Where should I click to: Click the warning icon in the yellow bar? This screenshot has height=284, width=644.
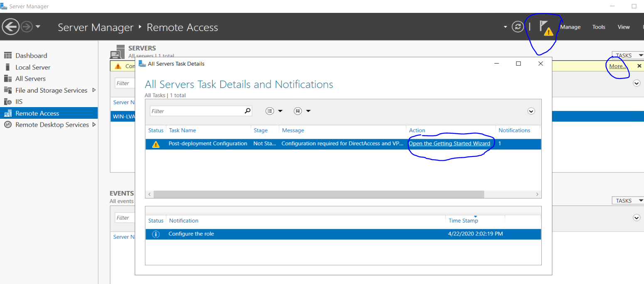tap(118, 66)
